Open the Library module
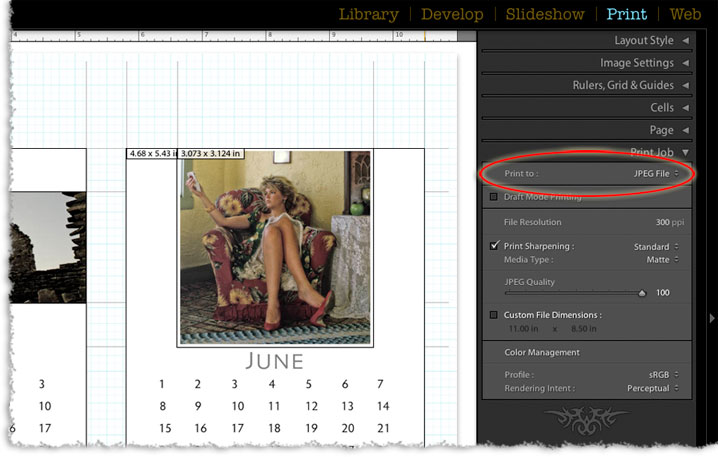Screen dimensions: 718x457 tap(368, 14)
